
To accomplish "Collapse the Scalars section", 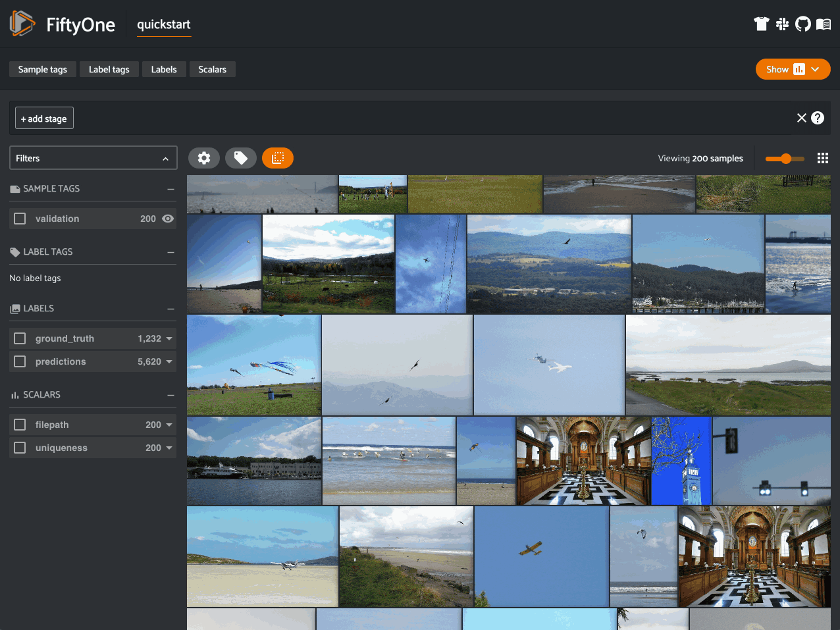I will pos(171,395).
